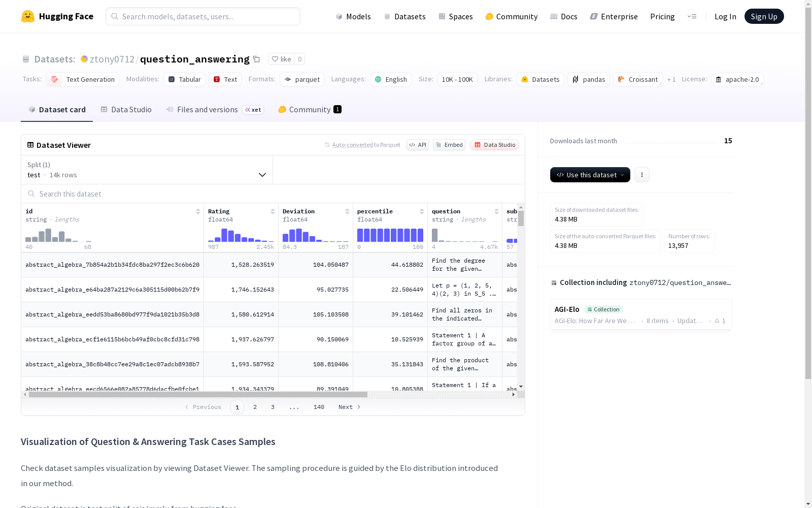Go to Spaces in the top navigation
This screenshot has width=812, height=508.
[456, 16]
